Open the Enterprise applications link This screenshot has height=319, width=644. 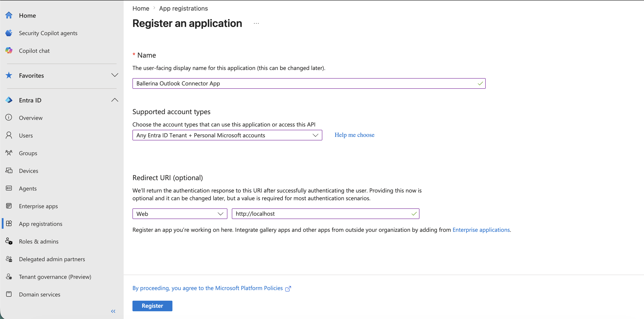481,230
